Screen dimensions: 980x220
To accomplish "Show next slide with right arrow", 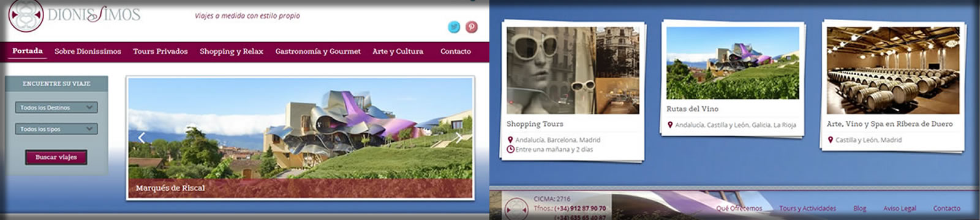I will click(459, 138).
